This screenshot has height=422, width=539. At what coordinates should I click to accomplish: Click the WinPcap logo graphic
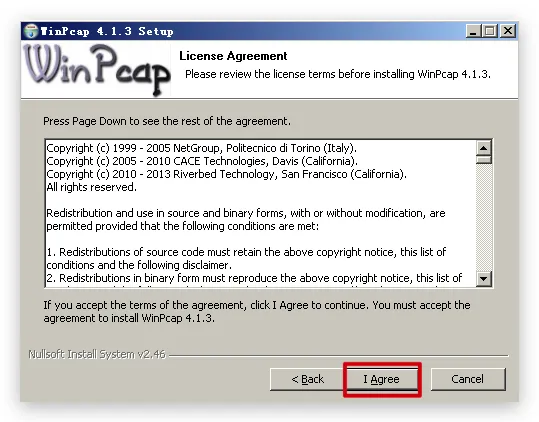click(97, 70)
